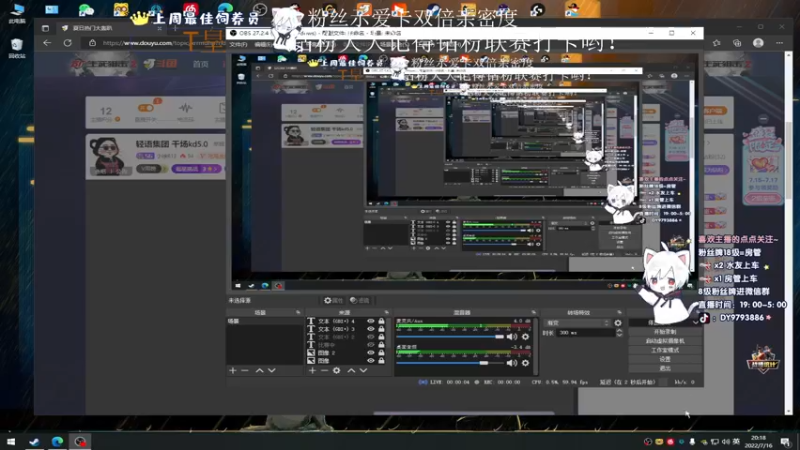
Task: Click the start virtual camera button
Action: tap(665, 341)
